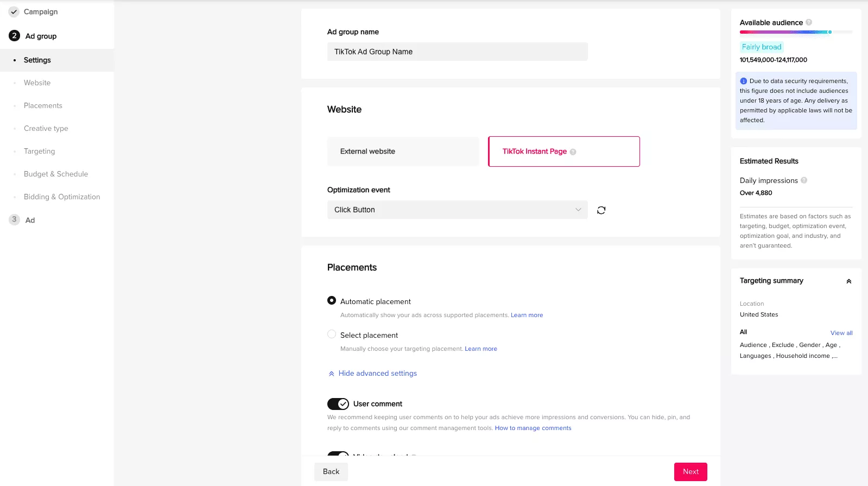This screenshot has width=868, height=486.
Task: Collapse the Targeting summary panel
Action: [848, 281]
